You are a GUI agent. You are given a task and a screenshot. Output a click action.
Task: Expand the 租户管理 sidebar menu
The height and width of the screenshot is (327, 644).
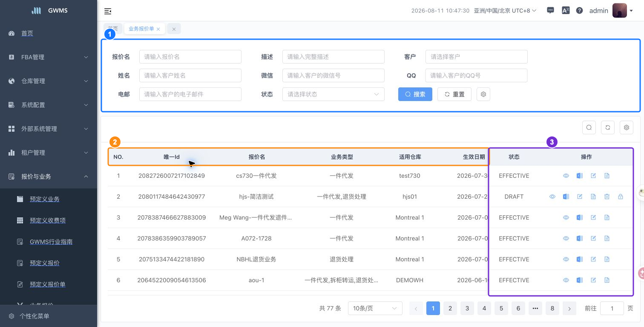(49, 153)
